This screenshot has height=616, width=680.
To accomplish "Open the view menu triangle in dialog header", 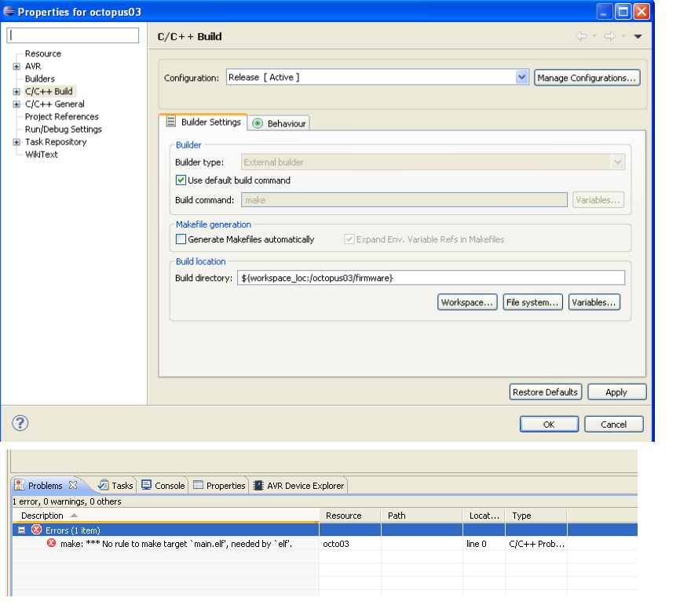I will tap(638, 36).
